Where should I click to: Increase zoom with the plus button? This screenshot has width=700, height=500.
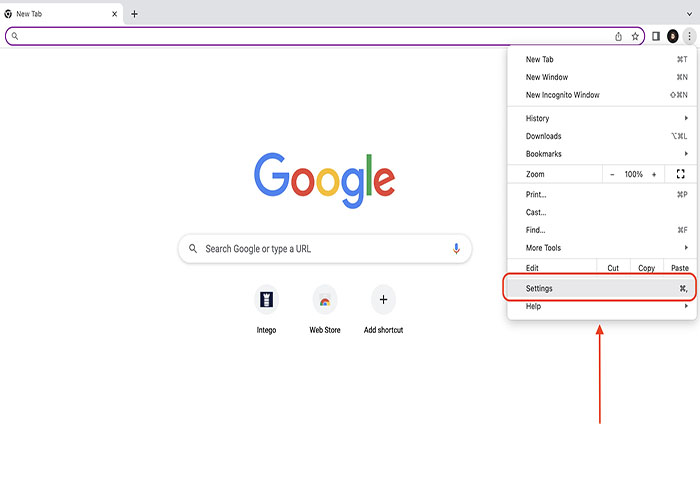pos(654,174)
